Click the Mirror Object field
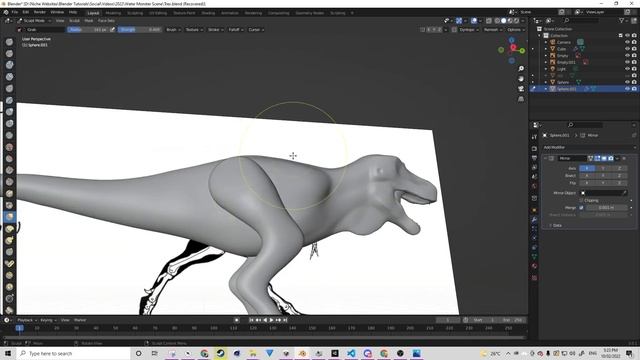The image size is (640, 360). point(603,193)
